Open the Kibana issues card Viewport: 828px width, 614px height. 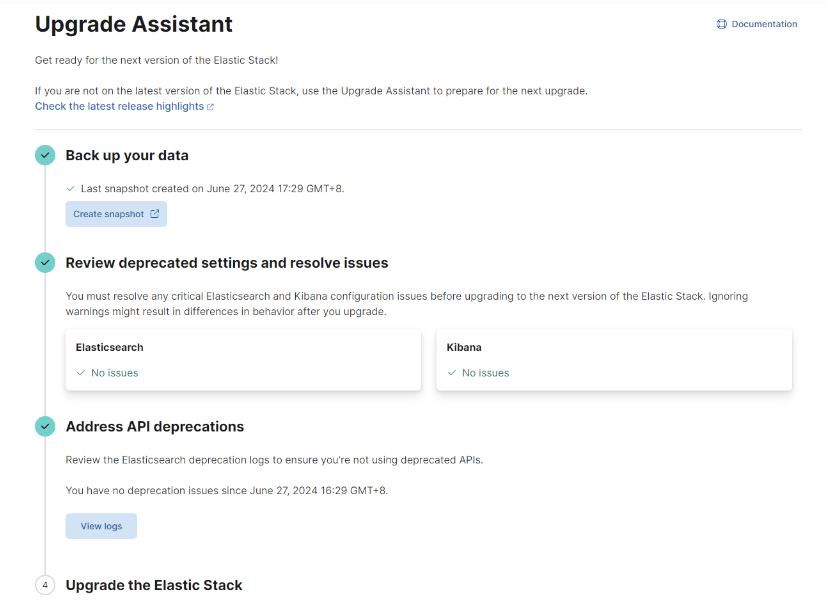coord(614,360)
